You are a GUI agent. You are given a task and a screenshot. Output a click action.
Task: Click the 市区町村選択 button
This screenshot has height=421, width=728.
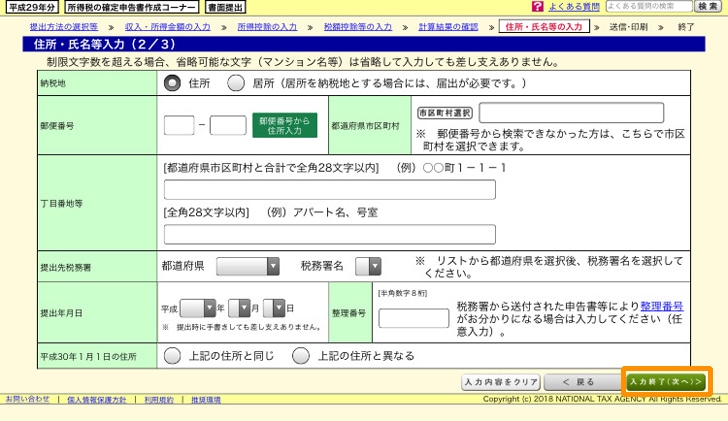(x=445, y=113)
